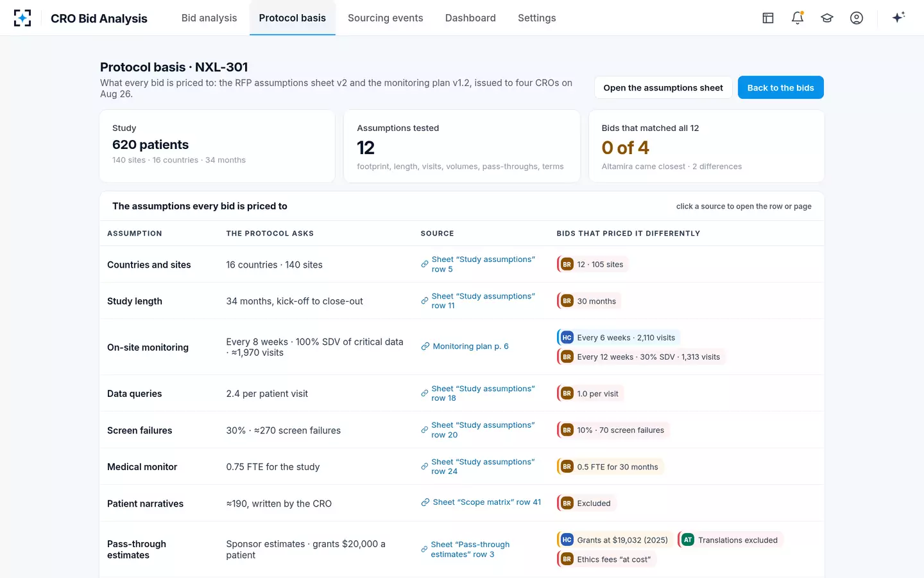
Task: Click the BR badge on 10% · 70 screen failures
Action: 567,430
